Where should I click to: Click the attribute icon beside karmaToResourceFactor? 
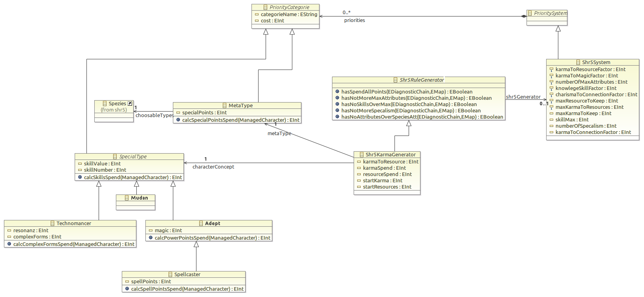point(552,70)
